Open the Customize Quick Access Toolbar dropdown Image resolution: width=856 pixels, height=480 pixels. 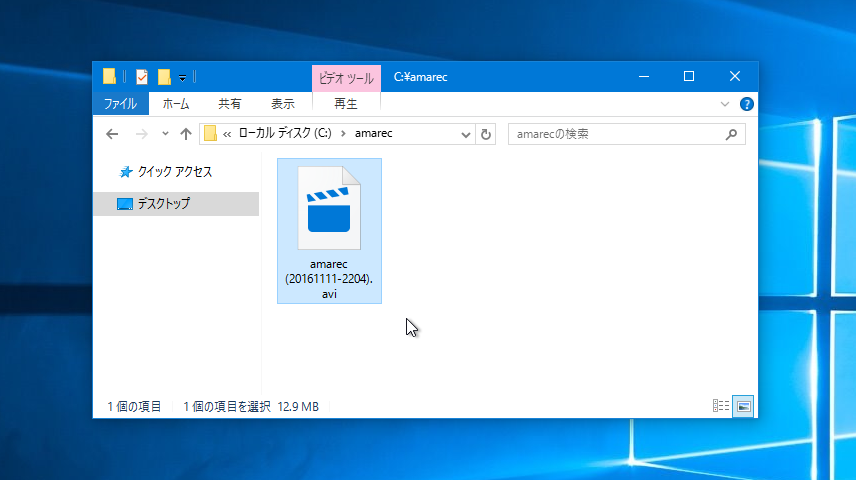click(182, 78)
